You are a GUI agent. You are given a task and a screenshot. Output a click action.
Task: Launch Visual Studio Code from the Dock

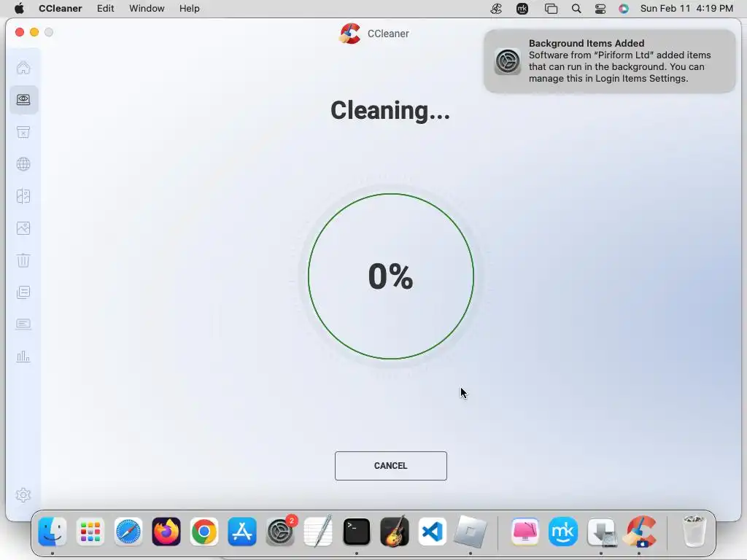pyautogui.click(x=432, y=532)
